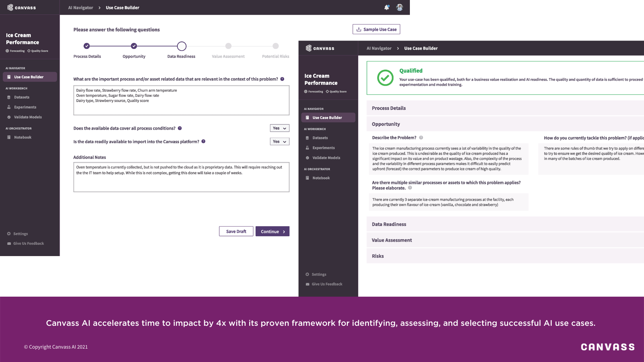Expand the Value Assessment summary section

click(392, 240)
